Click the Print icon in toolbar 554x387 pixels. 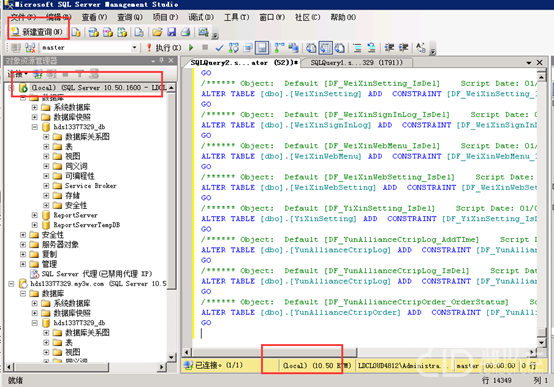pos(186,32)
